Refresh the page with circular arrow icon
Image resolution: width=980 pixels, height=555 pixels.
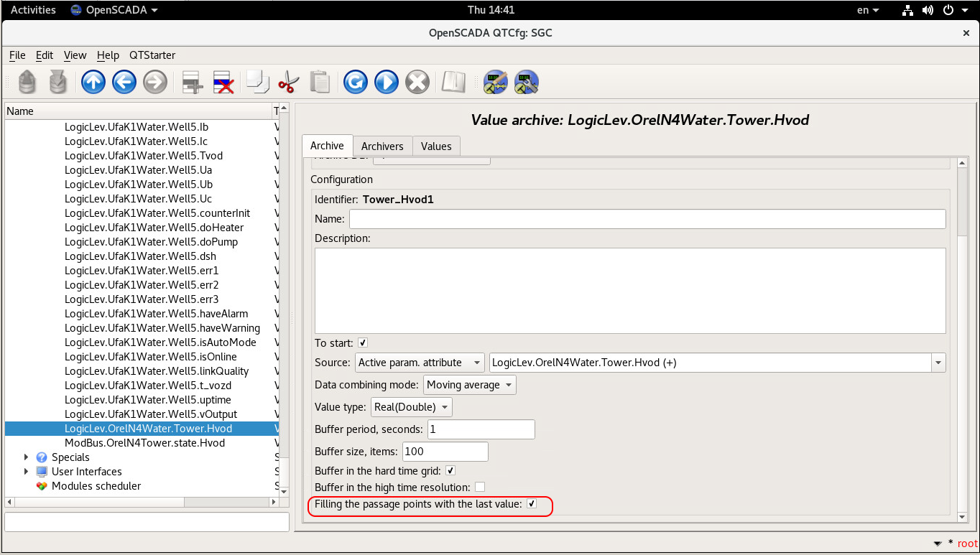pyautogui.click(x=355, y=82)
